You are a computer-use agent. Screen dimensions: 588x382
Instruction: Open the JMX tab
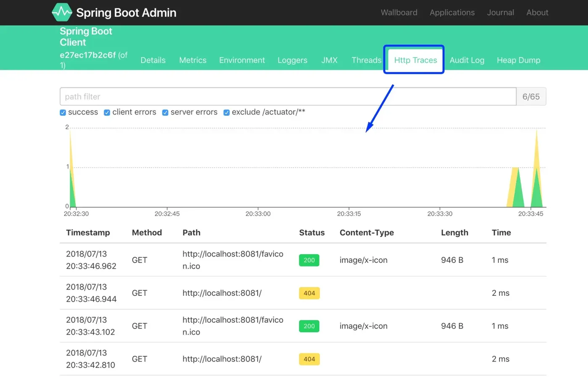[329, 60]
